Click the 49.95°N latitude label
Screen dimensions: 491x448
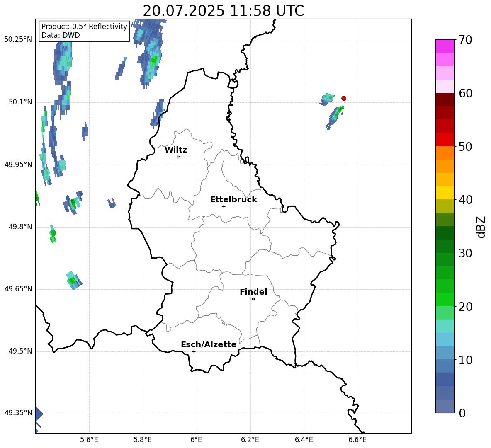click(x=18, y=164)
